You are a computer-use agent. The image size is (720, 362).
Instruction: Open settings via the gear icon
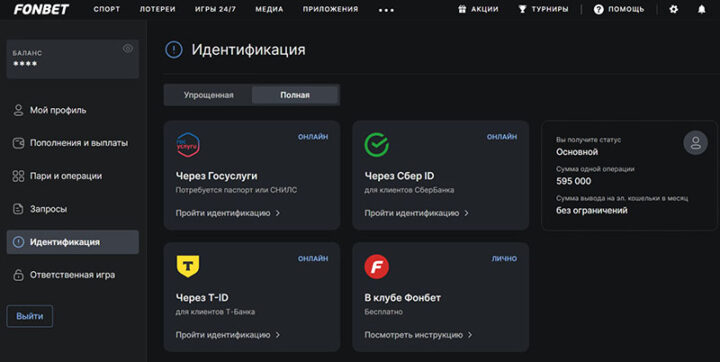click(673, 9)
